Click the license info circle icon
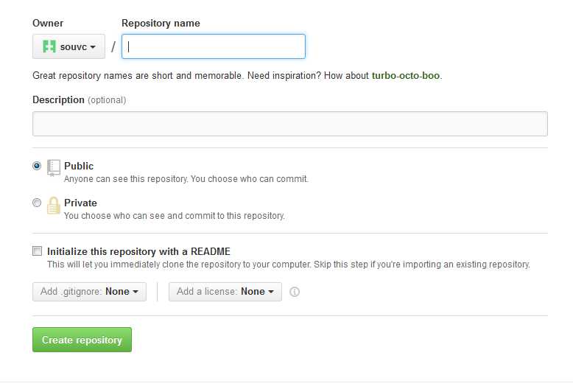The height and width of the screenshot is (392, 573). pyautogui.click(x=295, y=292)
